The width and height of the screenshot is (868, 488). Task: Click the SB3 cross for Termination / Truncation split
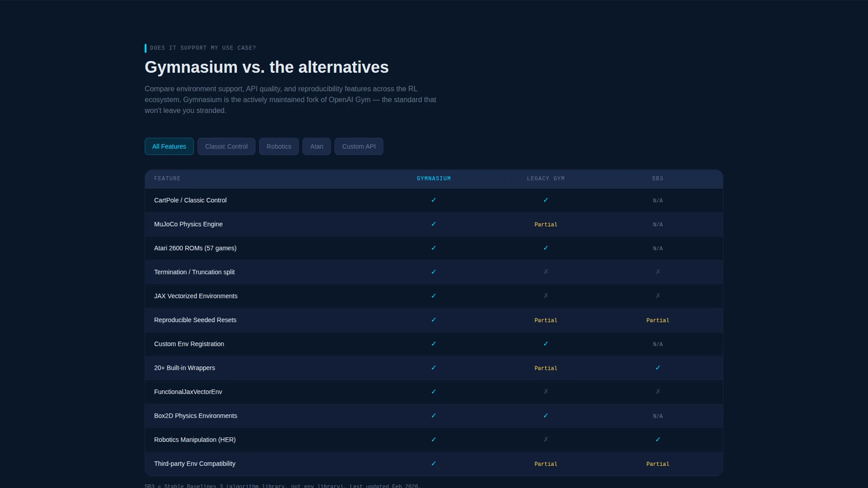[x=658, y=272]
